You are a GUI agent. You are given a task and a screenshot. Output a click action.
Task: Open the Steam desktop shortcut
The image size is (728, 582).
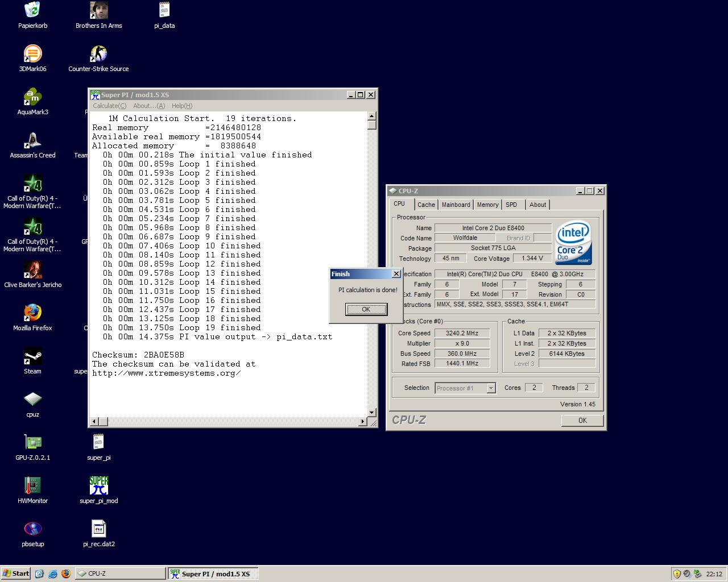(32, 357)
